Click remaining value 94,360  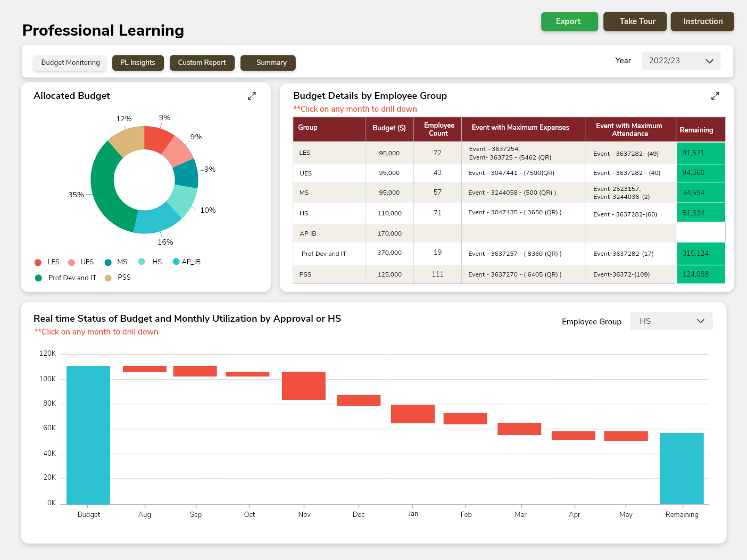[x=701, y=173]
